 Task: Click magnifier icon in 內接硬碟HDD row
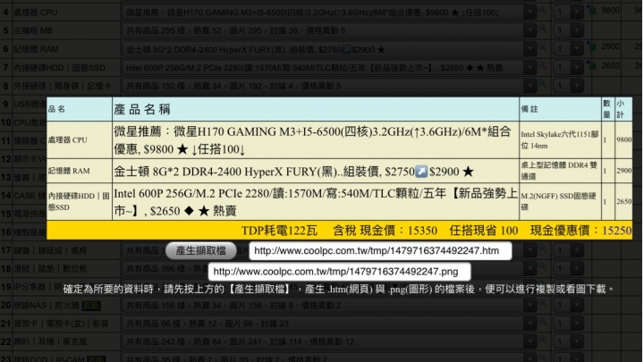point(543,65)
